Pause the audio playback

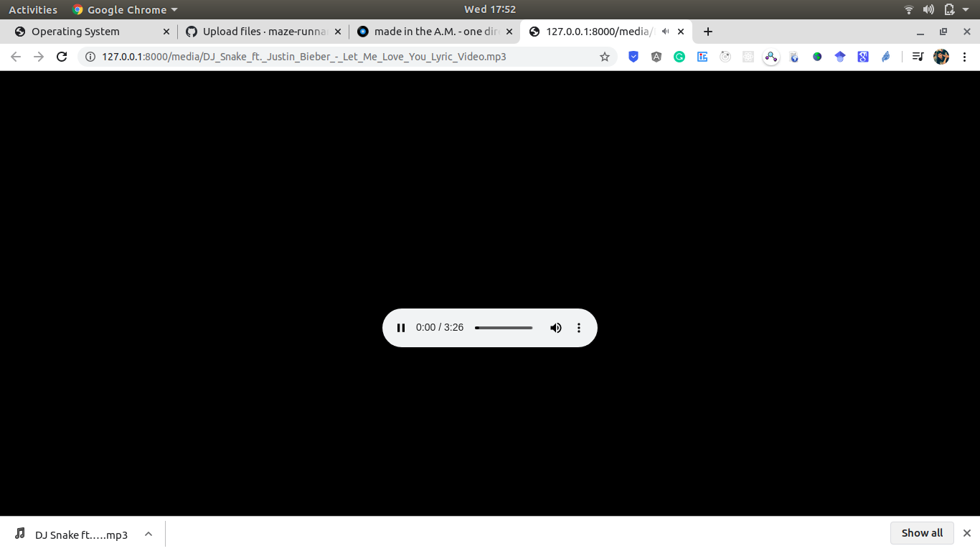coord(401,328)
